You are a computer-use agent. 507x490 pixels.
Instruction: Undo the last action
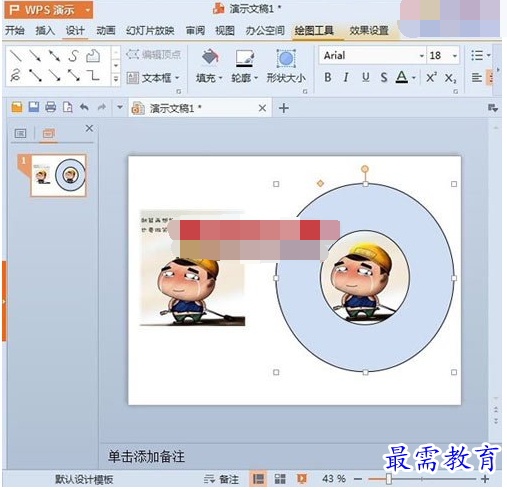tap(84, 107)
